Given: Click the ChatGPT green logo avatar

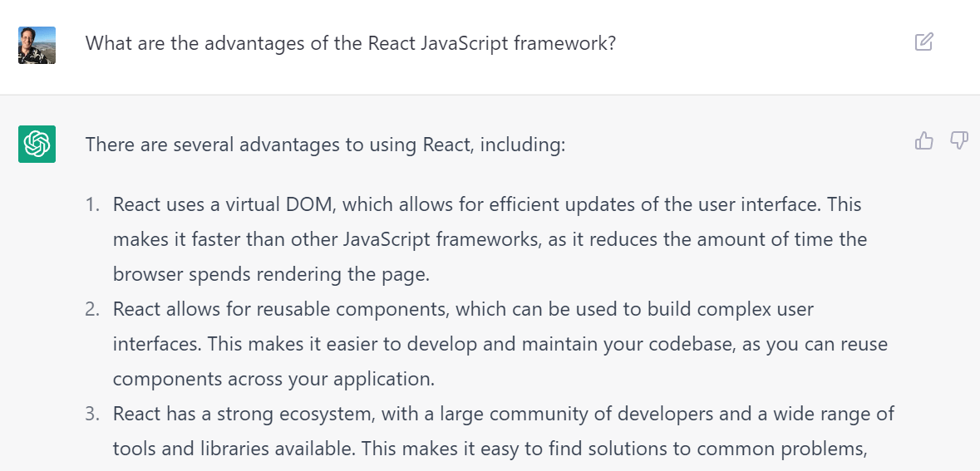Looking at the screenshot, I should click(x=37, y=145).
